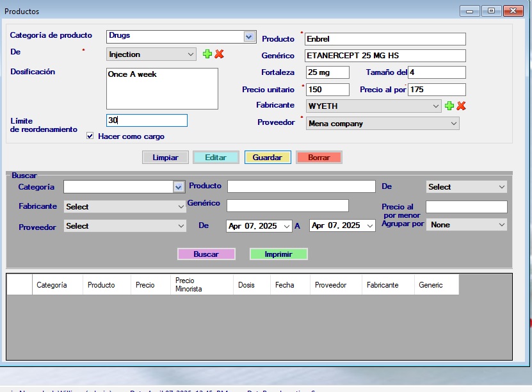532x392 pixels.
Task: Click red X icon beside WYETH manufacturer
Action: pos(461,106)
